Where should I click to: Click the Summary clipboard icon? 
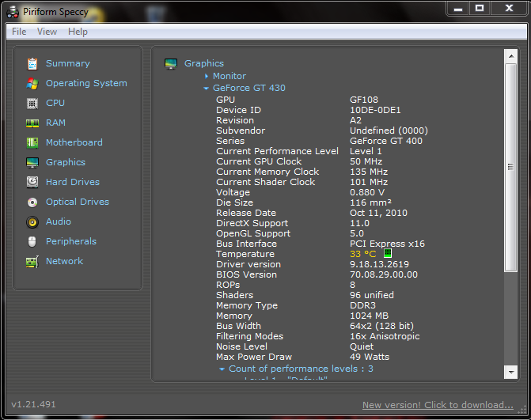point(32,63)
